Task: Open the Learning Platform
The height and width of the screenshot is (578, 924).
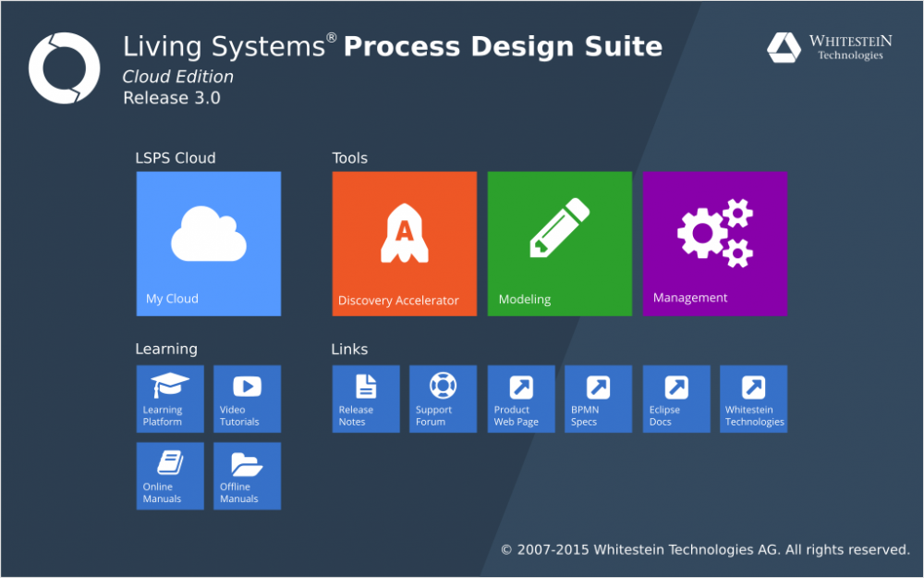Action: click(x=170, y=399)
